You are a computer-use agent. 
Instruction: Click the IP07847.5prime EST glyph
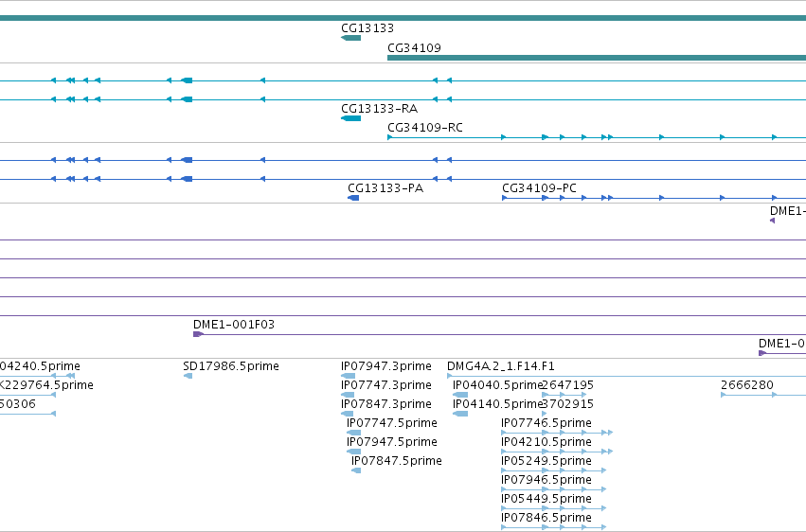(x=356, y=470)
